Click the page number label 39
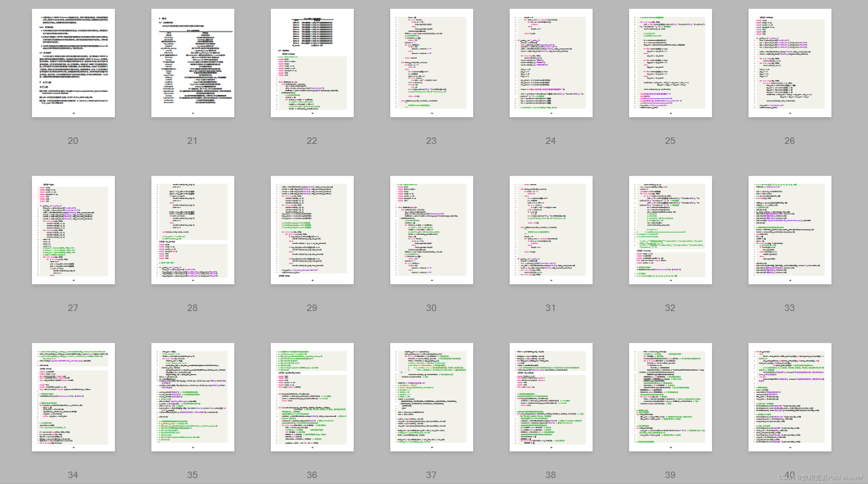 [x=670, y=475]
